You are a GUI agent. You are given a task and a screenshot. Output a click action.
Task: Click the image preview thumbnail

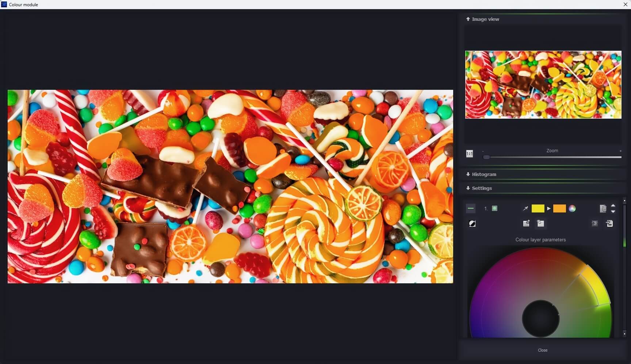coord(543,84)
